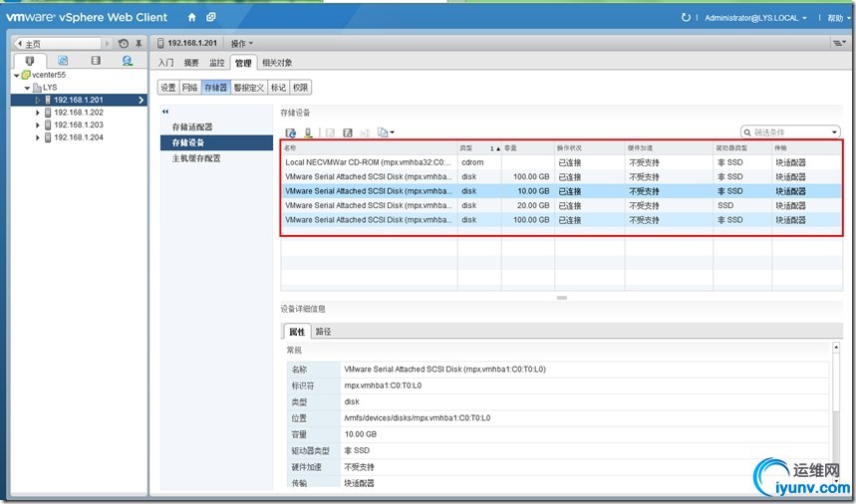Open the 相关对象 tab
The height and width of the screenshot is (504, 856).
coord(277,63)
